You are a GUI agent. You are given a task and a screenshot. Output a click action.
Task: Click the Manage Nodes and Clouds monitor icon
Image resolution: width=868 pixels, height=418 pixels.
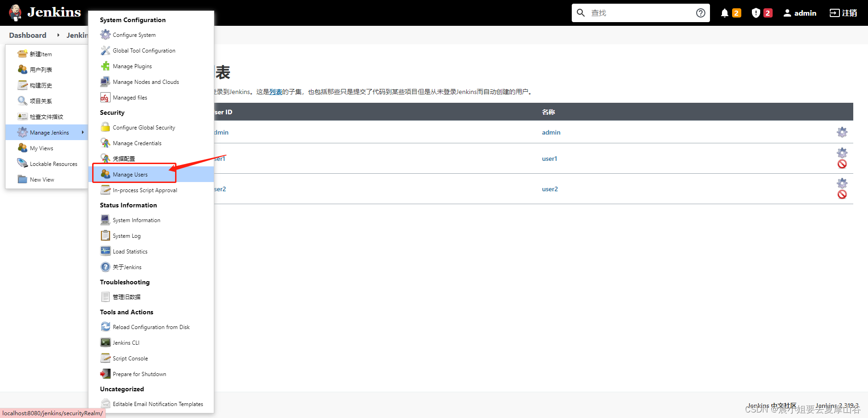tap(106, 82)
